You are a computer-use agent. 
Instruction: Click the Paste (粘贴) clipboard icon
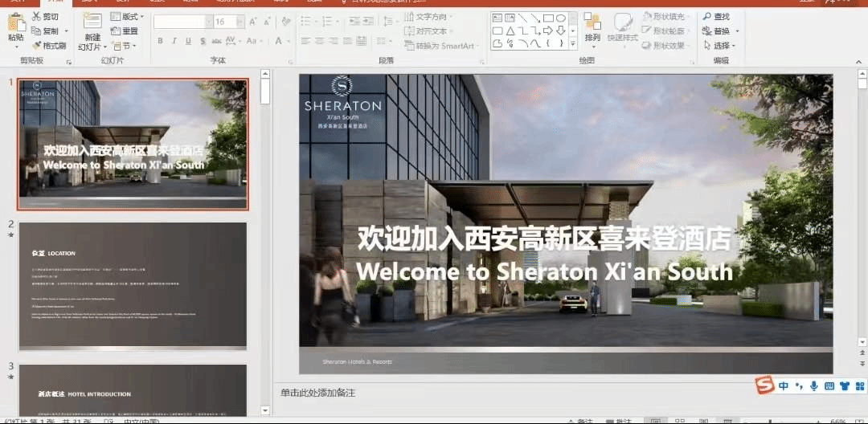pyautogui.click(x=15, y=25)
